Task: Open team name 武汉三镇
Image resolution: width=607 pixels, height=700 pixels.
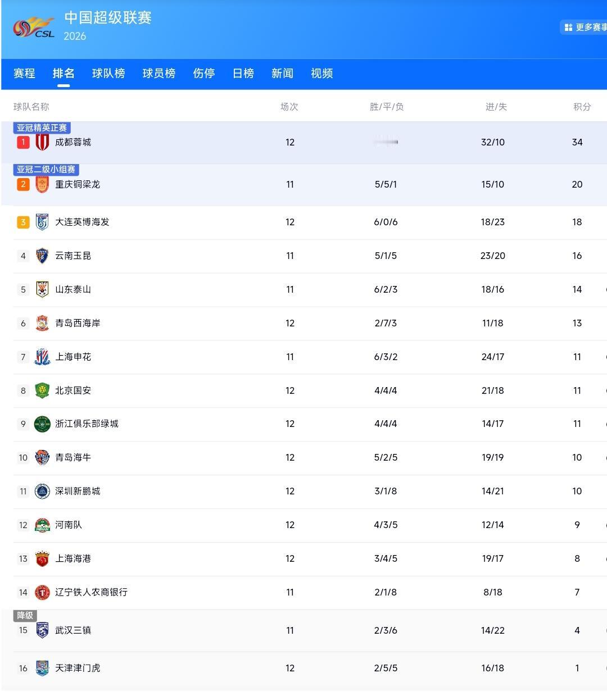Action: coord(73,630)
